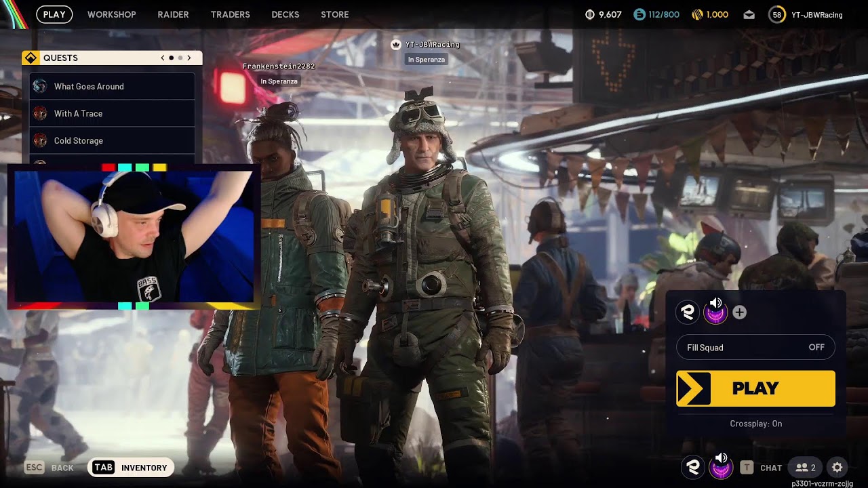Click the YT-JBWRacing squad leader name tag
The image size is (868, 488).
(433, 45)
